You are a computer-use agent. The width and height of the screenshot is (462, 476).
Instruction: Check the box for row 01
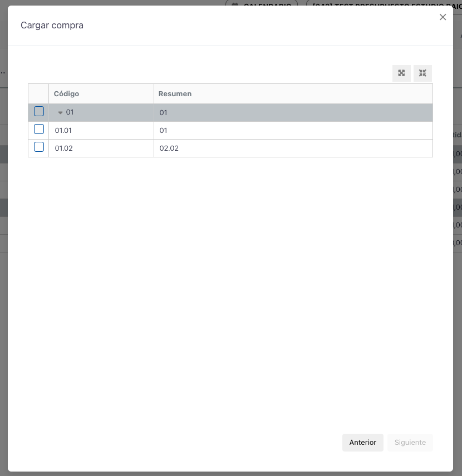click(x=39, y=112)
